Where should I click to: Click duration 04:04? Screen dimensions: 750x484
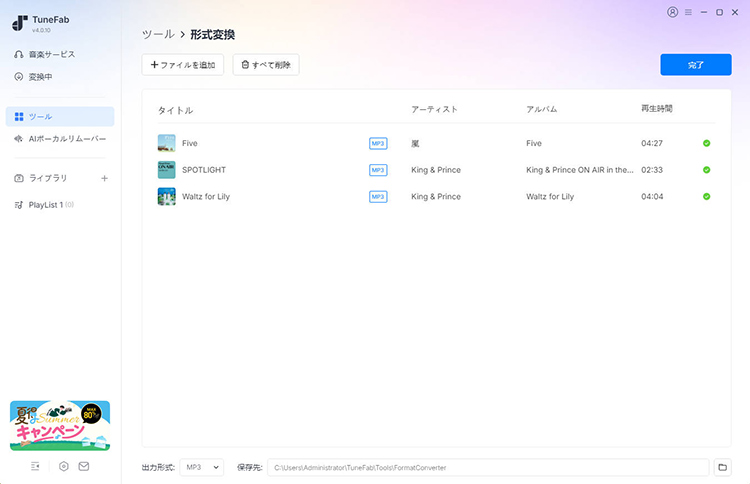pyautogui.click(x=652, y=197)
